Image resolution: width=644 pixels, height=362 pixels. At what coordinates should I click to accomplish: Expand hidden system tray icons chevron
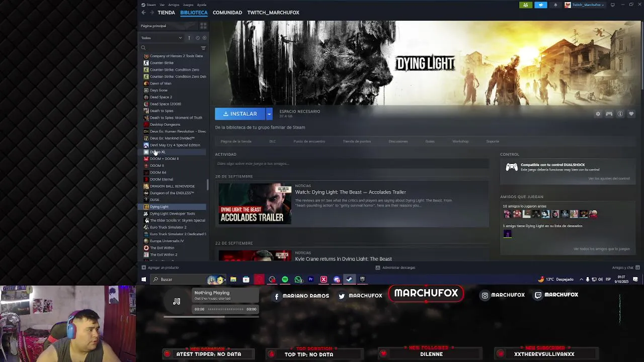click(581, 280)
